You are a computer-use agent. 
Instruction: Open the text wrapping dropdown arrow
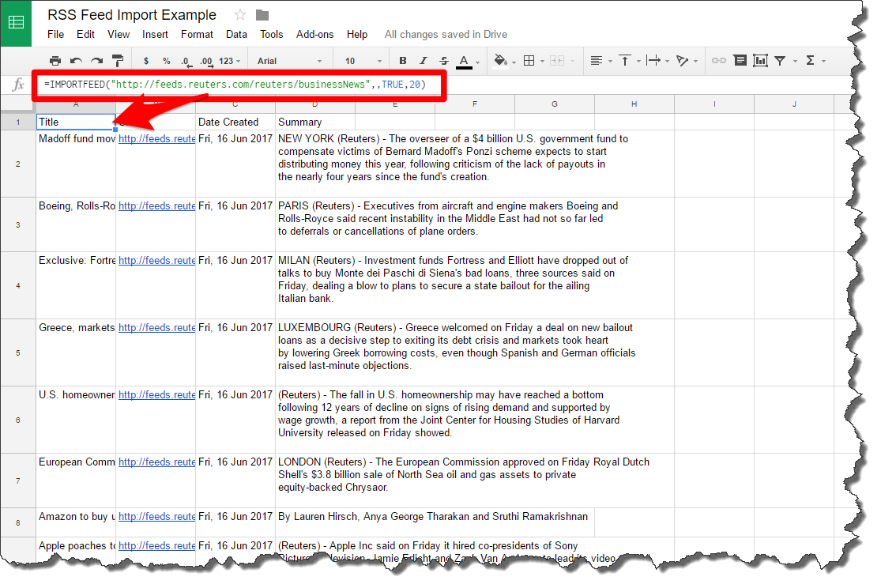pos(667,62)
